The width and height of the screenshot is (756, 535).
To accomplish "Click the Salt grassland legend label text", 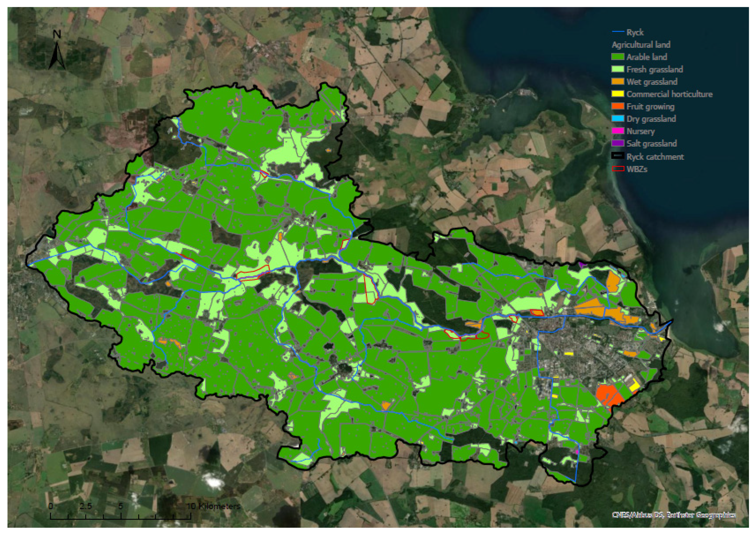I will [x=652, y=144].
